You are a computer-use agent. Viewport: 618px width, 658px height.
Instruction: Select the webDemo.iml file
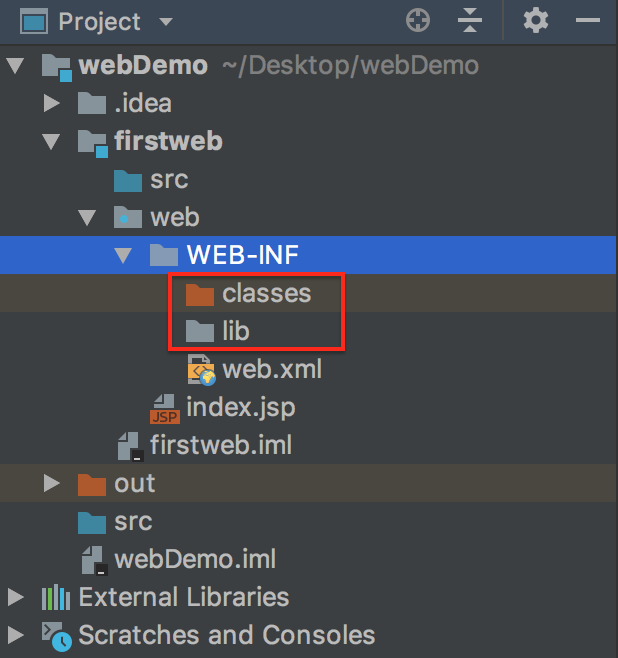(x=195, y=559)
